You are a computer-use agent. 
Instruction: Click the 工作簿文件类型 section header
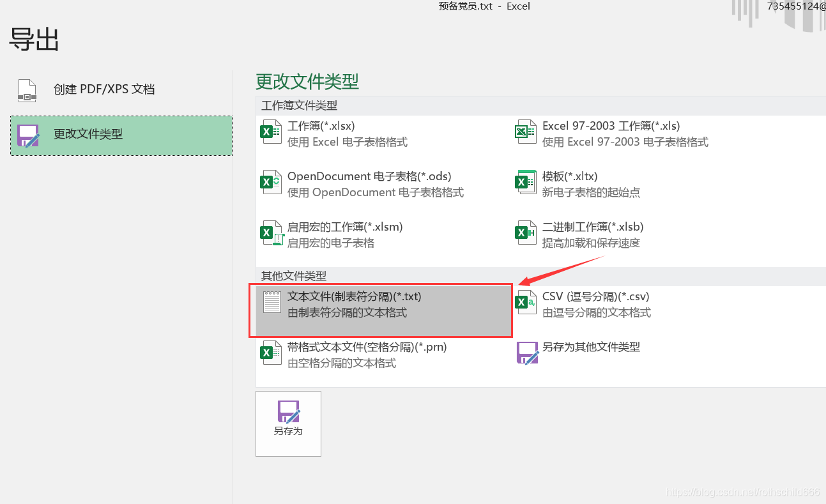click(299, 105)
